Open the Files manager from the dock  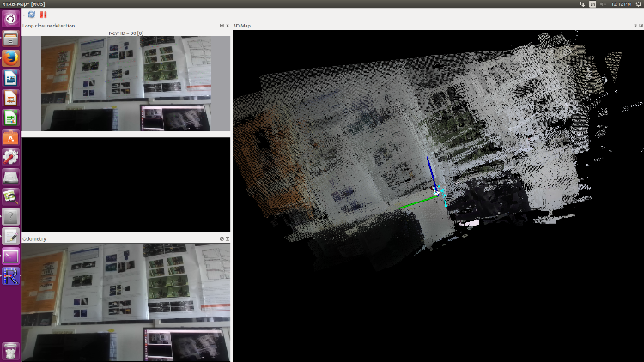click(x=11, y=39)
